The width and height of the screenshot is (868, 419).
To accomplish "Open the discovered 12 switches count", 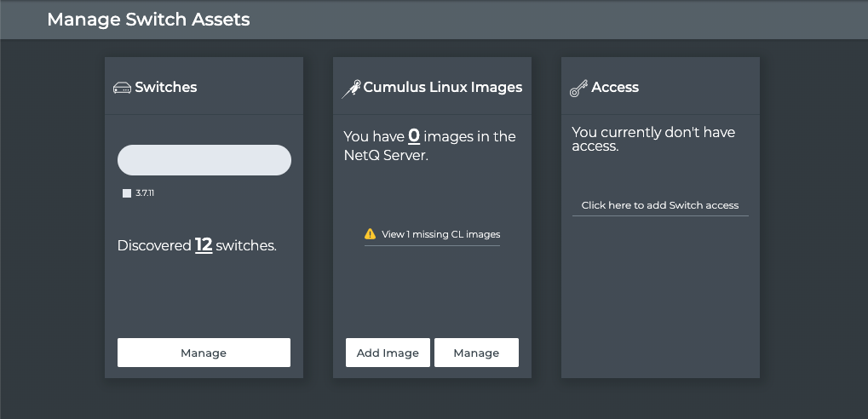I will [x=204, y=245].
